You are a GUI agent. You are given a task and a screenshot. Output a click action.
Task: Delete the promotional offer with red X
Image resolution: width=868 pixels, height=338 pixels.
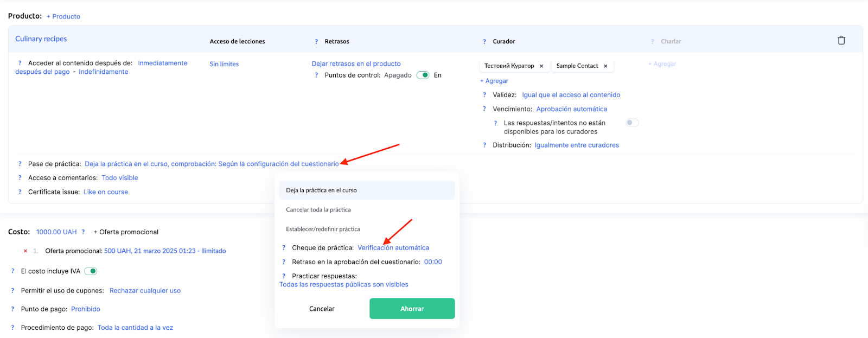25,251
